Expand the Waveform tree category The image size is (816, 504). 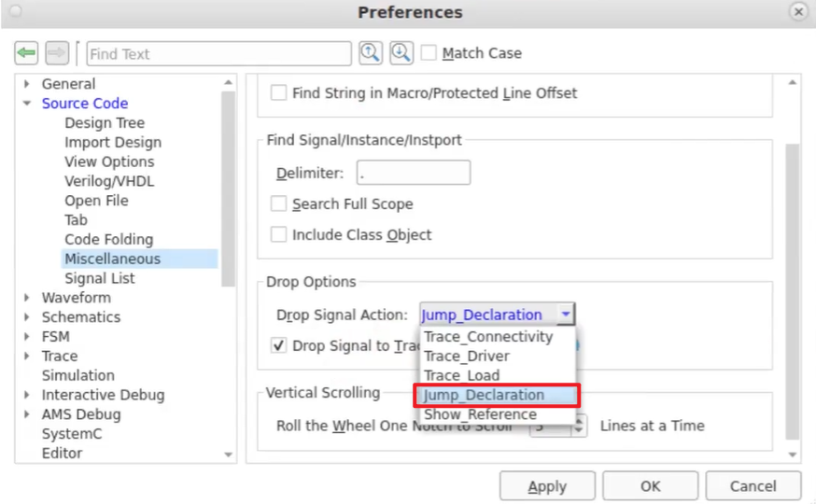point(27,298)
